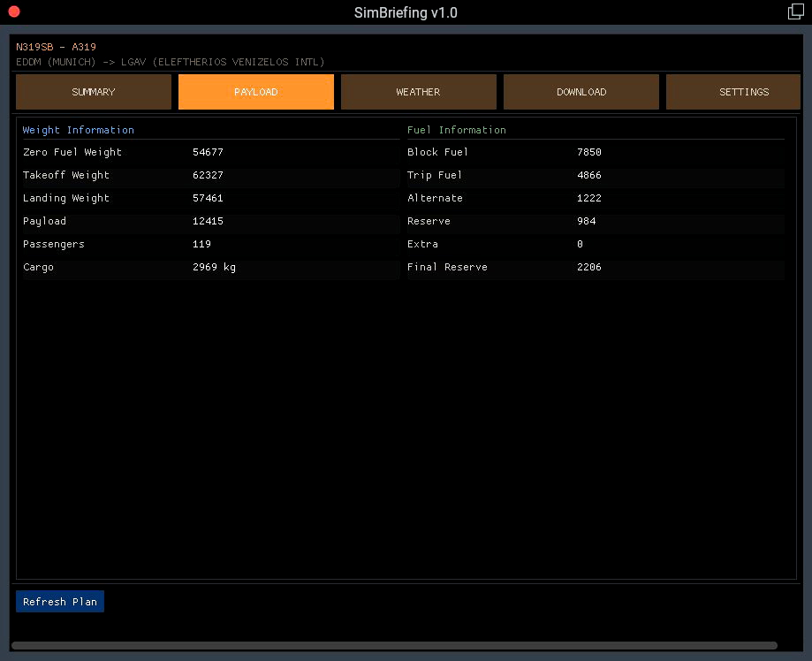812x661 pixels.
Task: Open the Settings tab
Action: pyautogui.click(x=743, y=92)
